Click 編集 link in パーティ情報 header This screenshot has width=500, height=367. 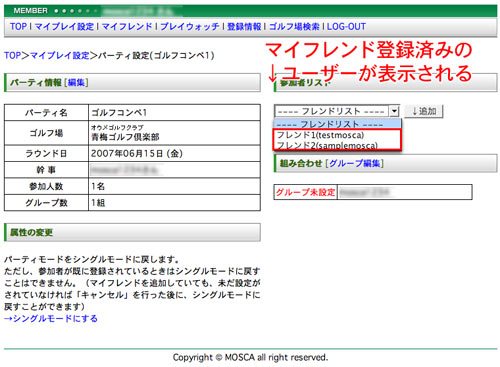point(76,82)
